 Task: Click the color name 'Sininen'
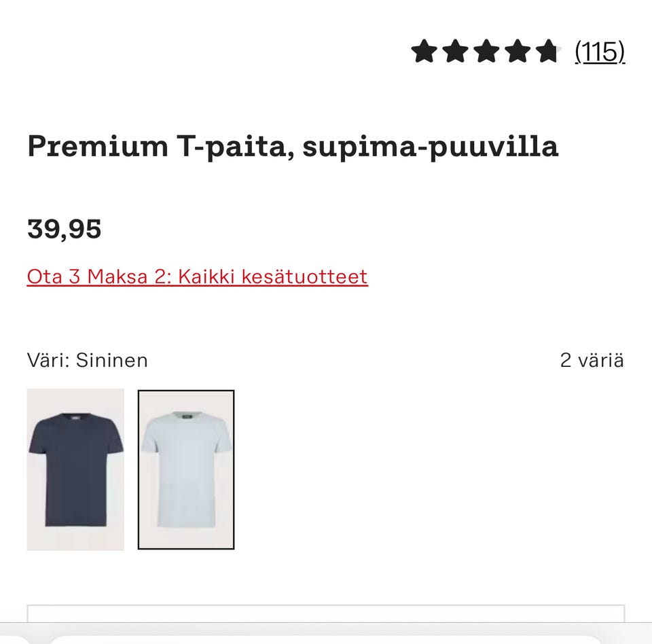111,360
